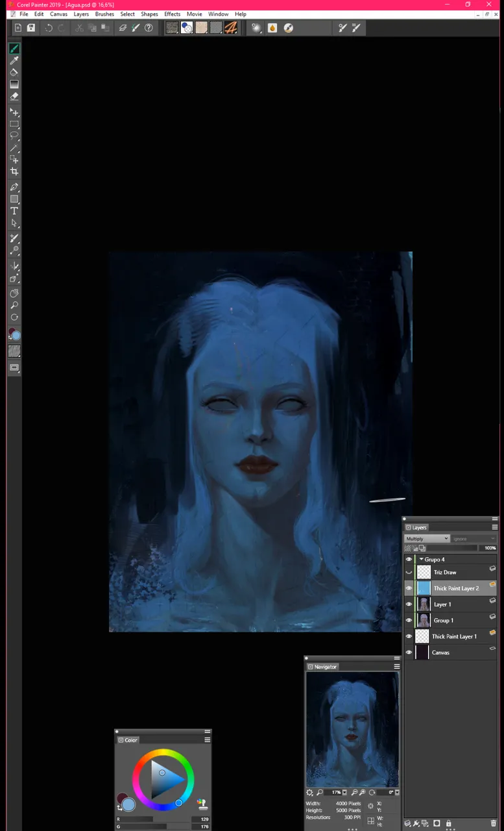504x831 pixels.
Task: Click the Save icon in toolbar
Action: coord(30,28)
